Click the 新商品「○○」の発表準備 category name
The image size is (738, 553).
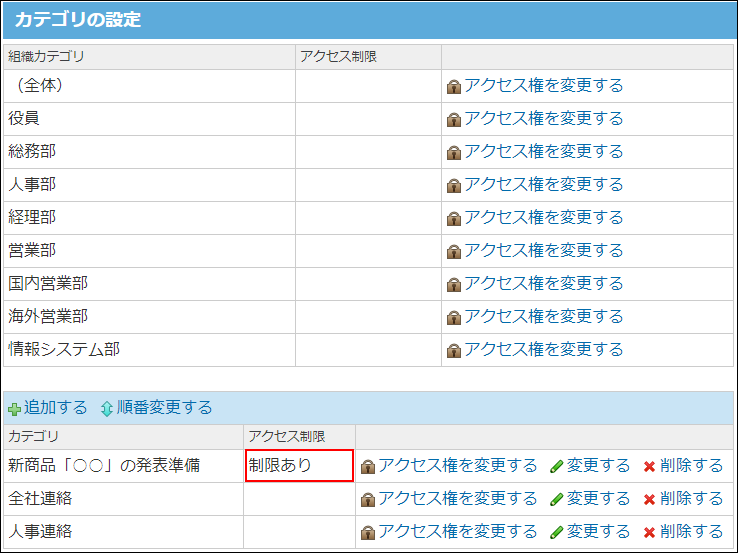104,465
